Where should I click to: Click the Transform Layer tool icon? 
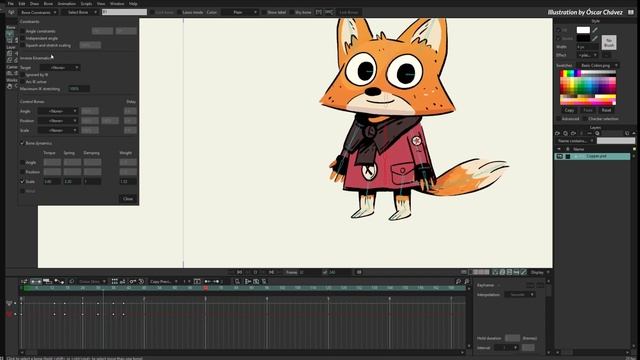click(10, 53)
